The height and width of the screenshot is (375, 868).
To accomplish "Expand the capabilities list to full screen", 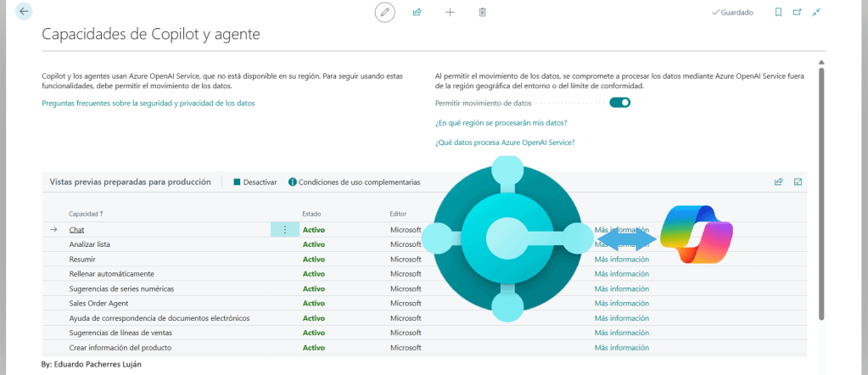I will tap(798, 182).
